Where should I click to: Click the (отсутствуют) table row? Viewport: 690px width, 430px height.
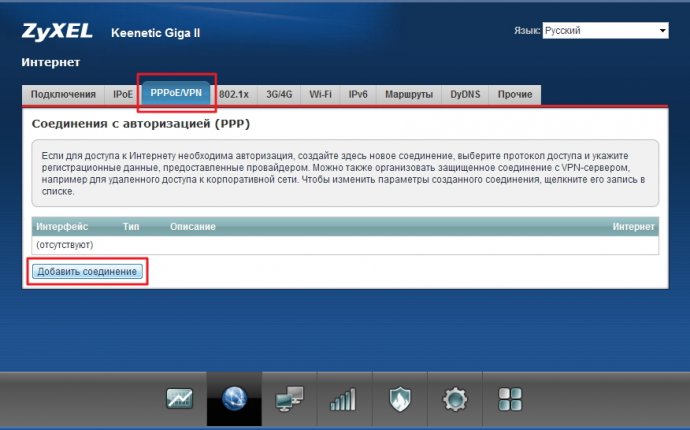coord(345,245)
